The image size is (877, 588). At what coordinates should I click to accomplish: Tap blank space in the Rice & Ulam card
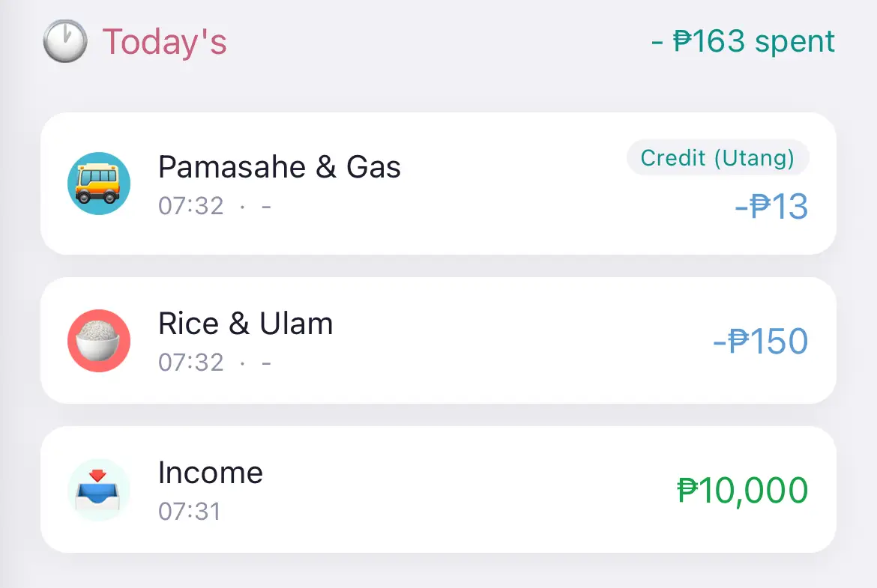click(x=510, y=342)
